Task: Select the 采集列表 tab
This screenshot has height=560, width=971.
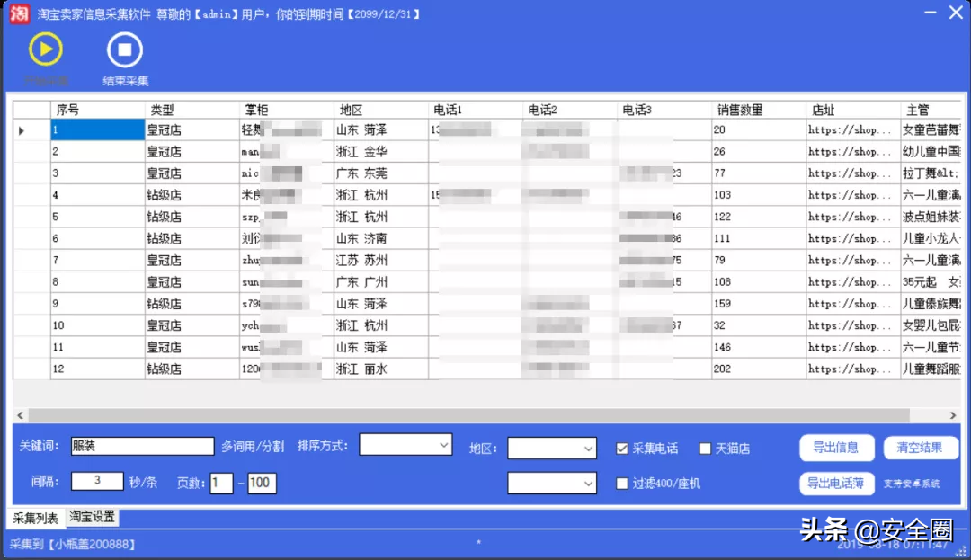Action: click(x=35, y=518)
